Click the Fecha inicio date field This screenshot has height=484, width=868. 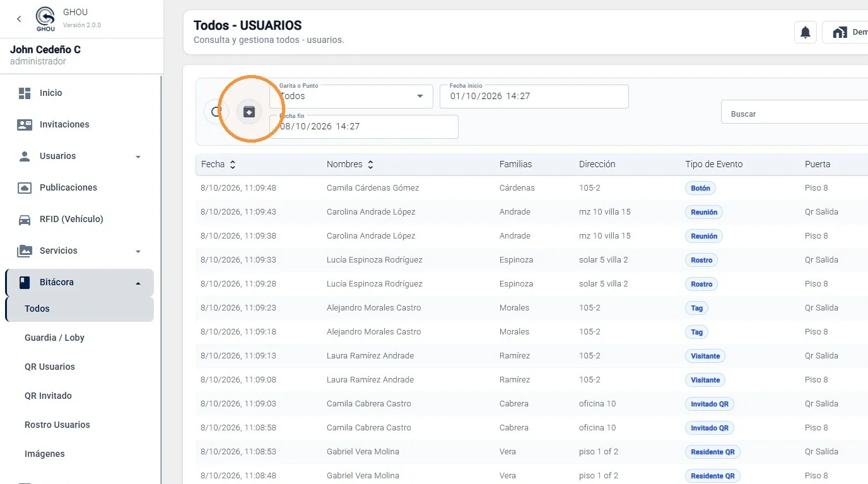pos(534,97)
